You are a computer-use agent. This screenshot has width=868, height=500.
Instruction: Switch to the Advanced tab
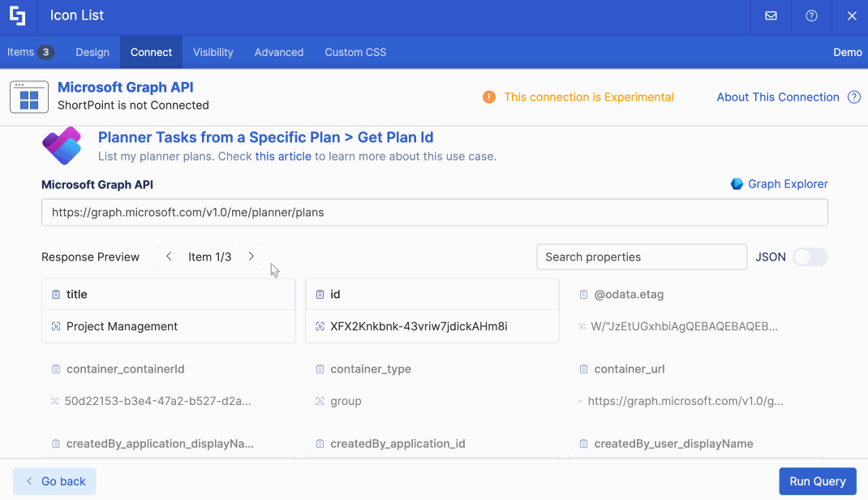point(279,52)
